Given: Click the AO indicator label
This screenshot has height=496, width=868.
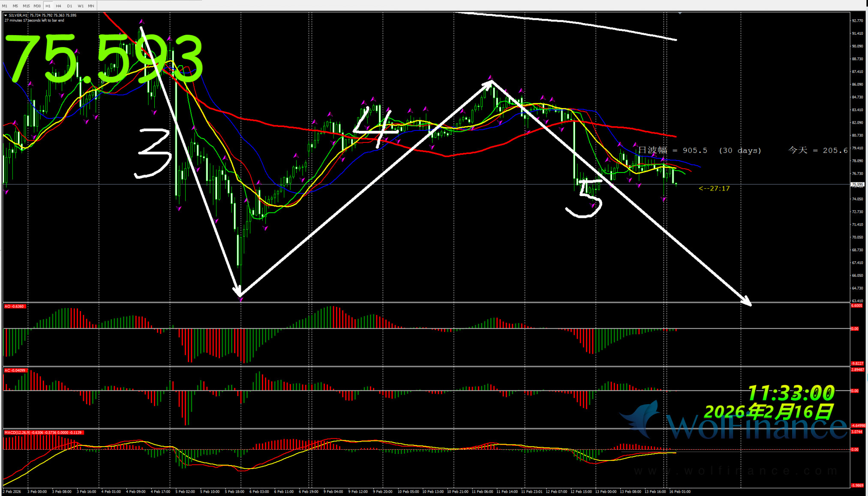Looking at the screenshot, I should [x=14, y=306].
